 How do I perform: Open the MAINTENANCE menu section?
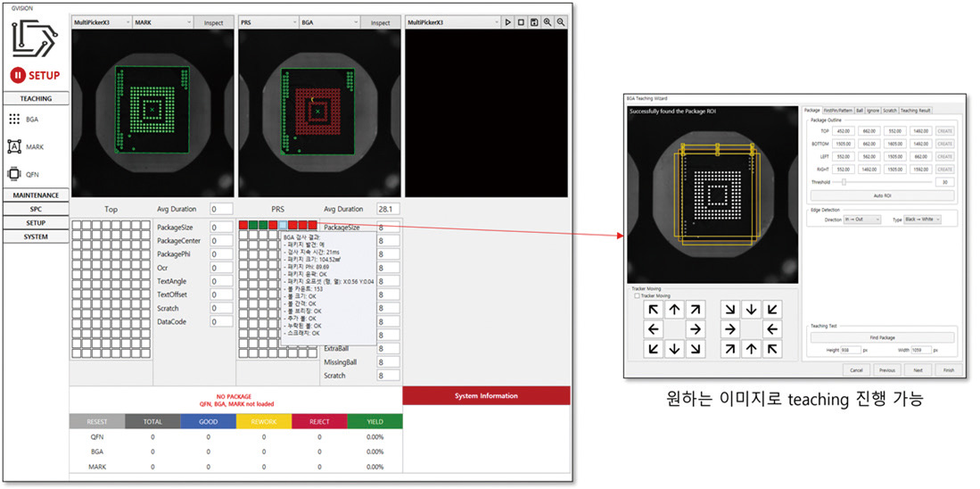37,195
